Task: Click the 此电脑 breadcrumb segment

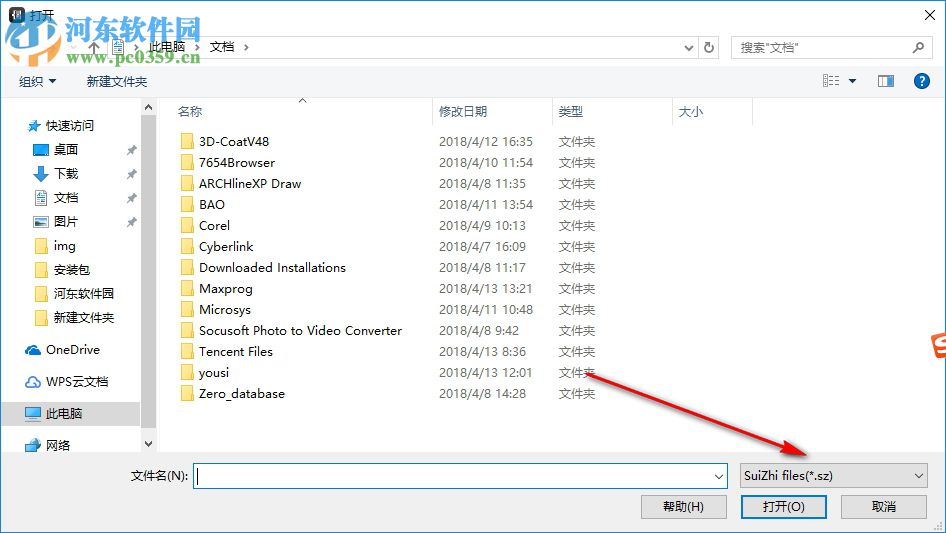Action: (167, 47)
